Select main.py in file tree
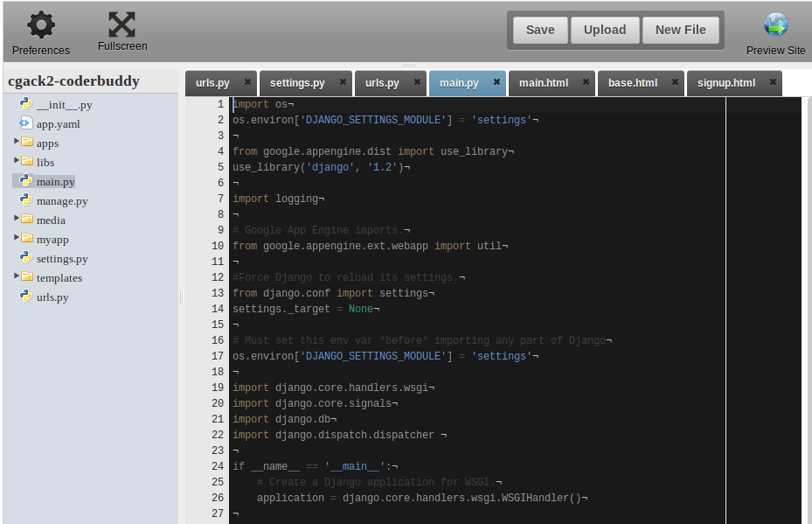Image resolution: width=812 pixels, height=524 pixels. tap(55, 182)
